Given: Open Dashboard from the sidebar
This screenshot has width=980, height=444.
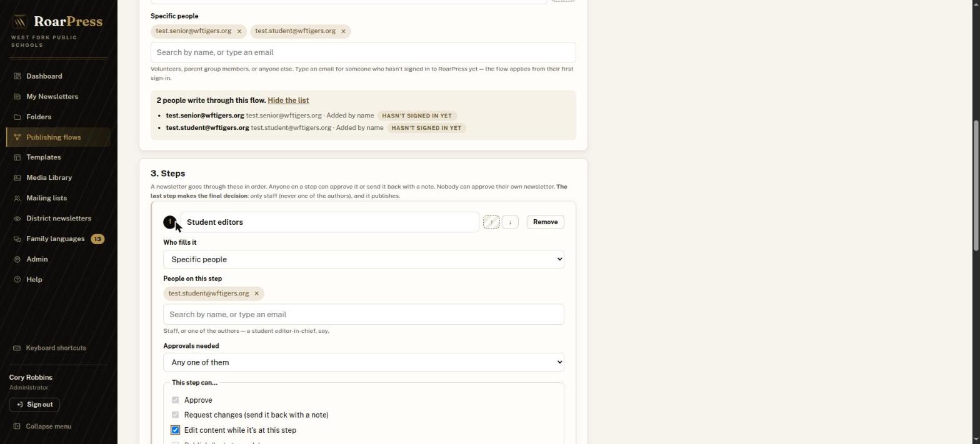Looking at the screenshot, I should [58, 76].
